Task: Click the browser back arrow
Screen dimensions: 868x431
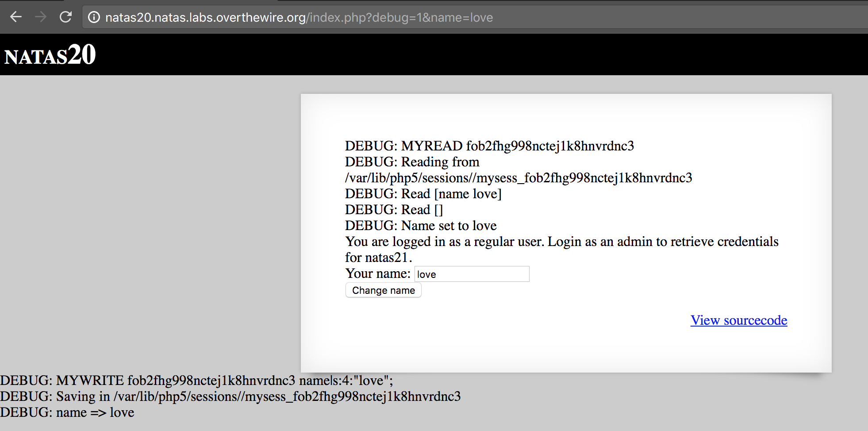Action: (16, 17)
